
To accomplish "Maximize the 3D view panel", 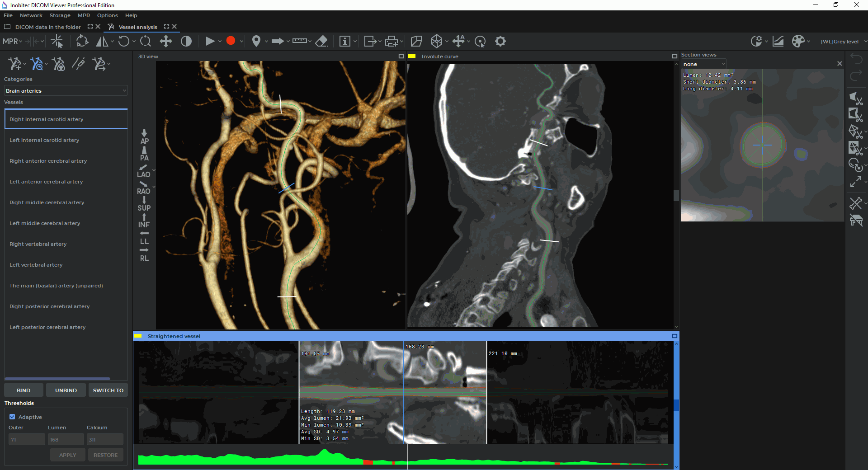I will pos(401,56).
